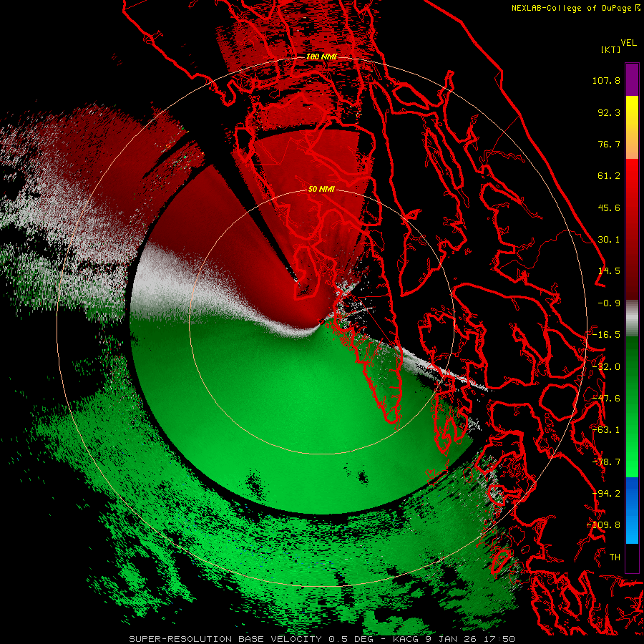This screenshot has width=644, height=644.
Task: Click the 100 NMI range ring label
Action: (321, 57)
